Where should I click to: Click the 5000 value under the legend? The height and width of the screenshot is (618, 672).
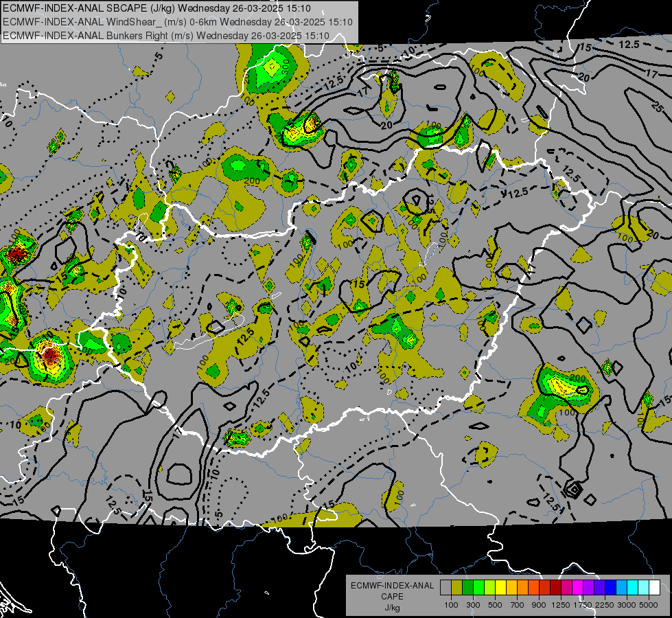pyautogui.click(x=649, y=605)
